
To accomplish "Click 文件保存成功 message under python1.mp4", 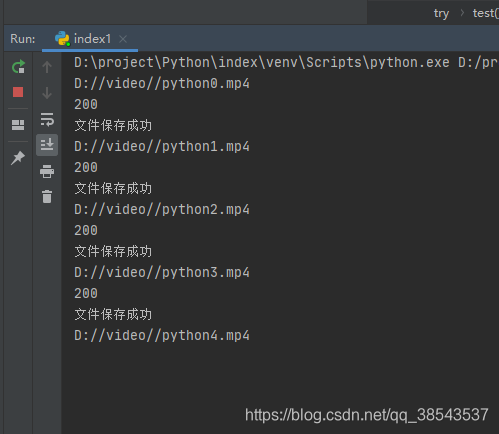I will click(113, 189).
